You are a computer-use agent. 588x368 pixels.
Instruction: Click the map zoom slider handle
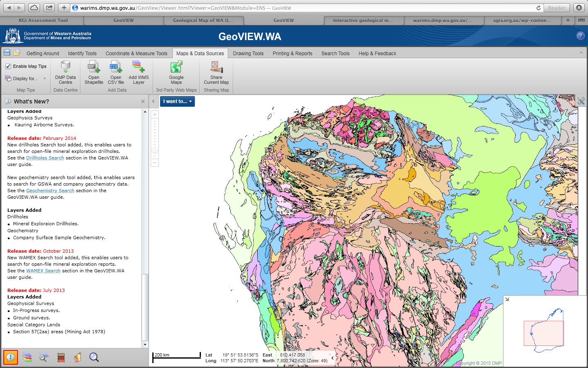pyautogui.click(x=155, y=151)
